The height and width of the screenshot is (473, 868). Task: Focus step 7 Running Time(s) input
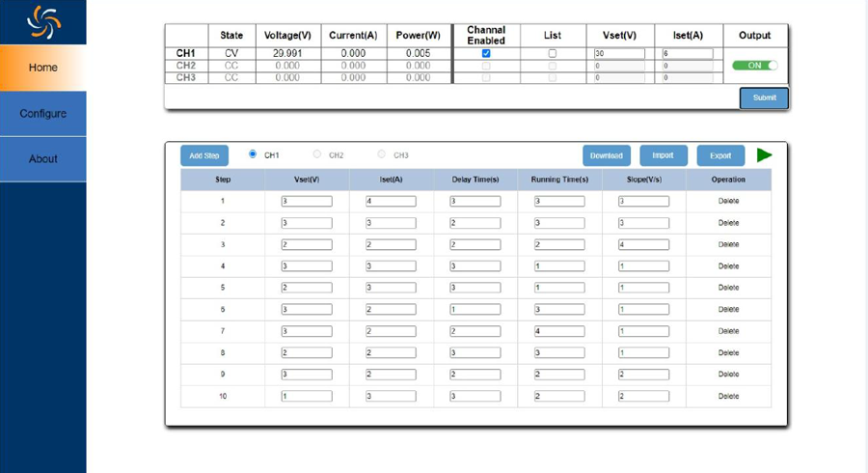pos(559,331)
